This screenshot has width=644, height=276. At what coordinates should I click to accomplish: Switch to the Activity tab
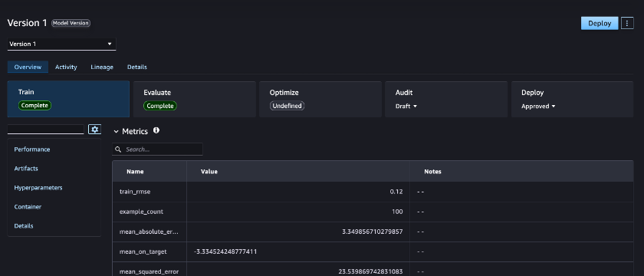click(x=66, y=67)
